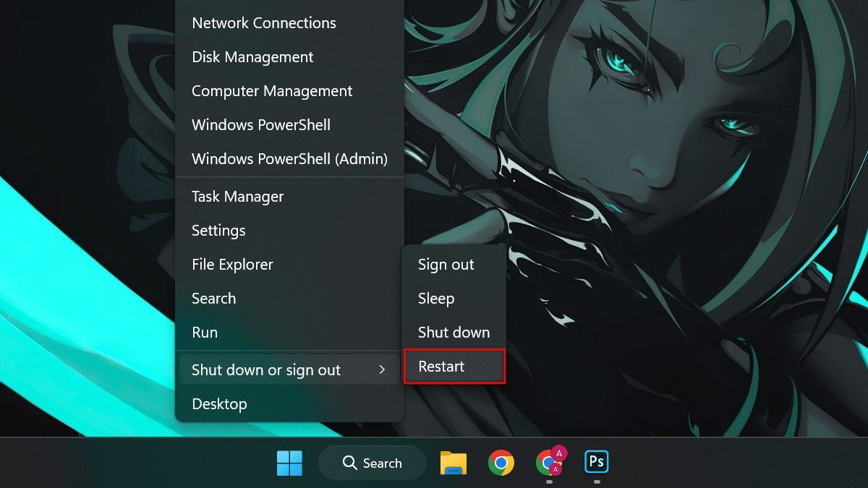Launch Computer Management
This screenshot has height=488, width=868.
pos(289,91)
